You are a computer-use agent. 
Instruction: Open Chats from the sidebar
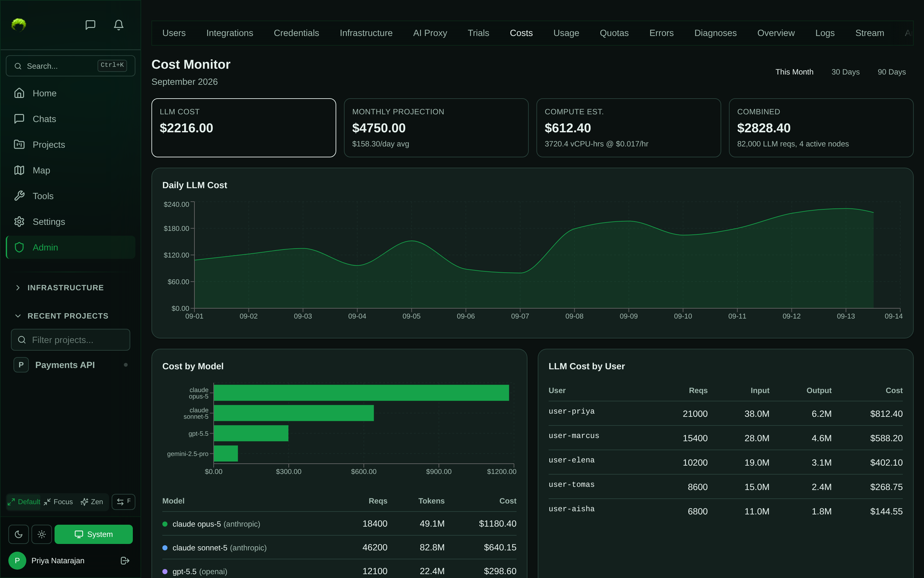70,119
